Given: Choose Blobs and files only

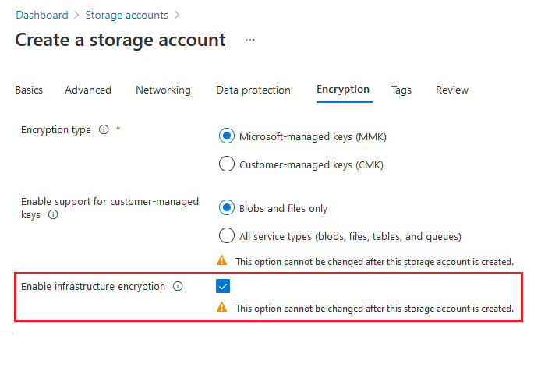Looking at the screenshot, I should 227,208.
